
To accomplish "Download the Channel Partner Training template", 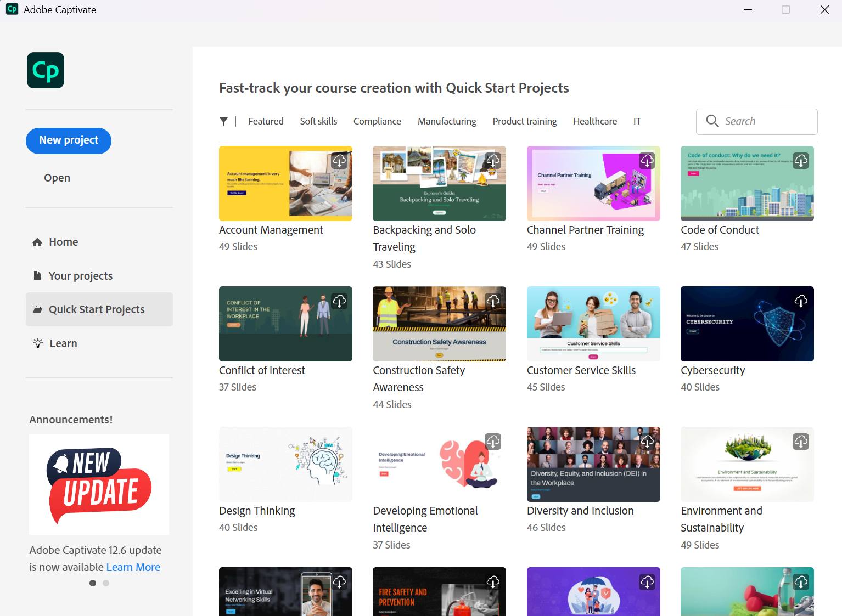I will 647,161.
